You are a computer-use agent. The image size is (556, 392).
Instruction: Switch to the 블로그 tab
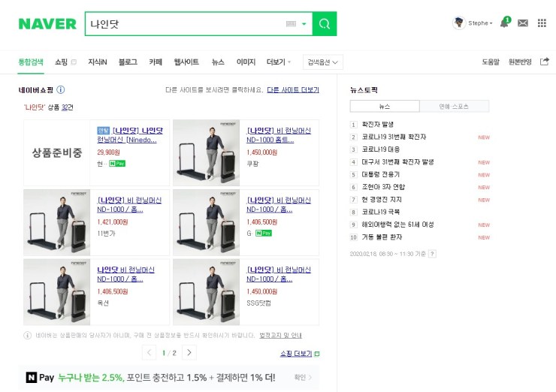[x=128, y=62]
